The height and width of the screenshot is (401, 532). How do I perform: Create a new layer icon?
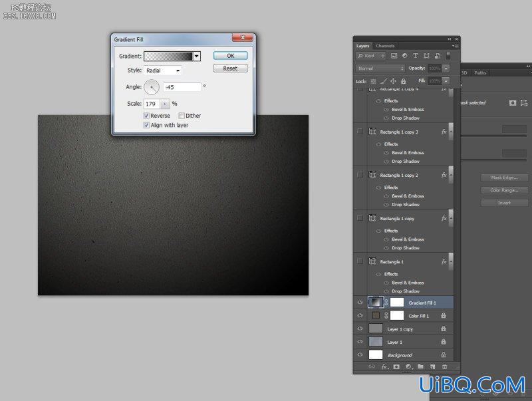[432, 366]
